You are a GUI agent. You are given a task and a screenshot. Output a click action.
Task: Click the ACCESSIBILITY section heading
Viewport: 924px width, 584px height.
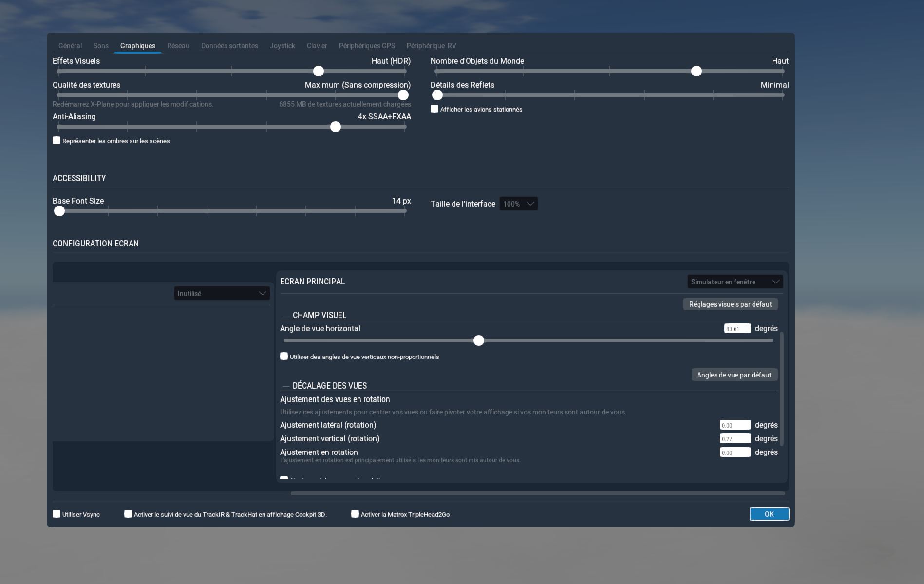[x=79, y=178]
